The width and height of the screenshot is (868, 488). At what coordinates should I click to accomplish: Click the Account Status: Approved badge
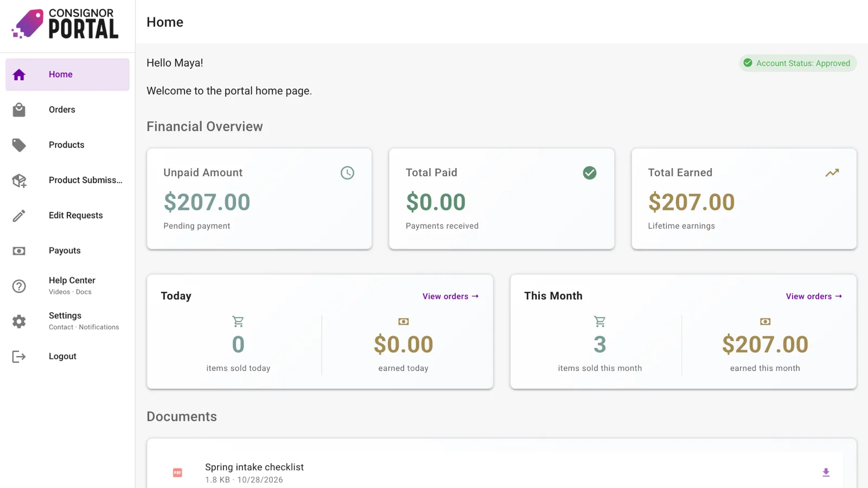797,63
